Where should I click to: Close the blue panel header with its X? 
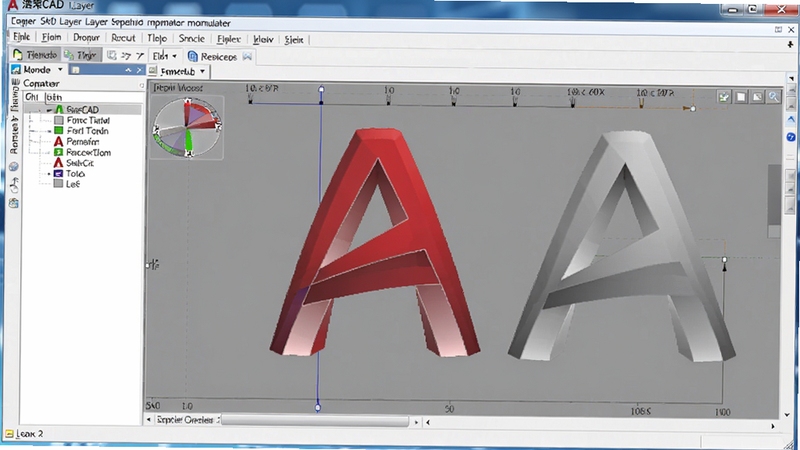pyautogui.click(x=139, y=70)
